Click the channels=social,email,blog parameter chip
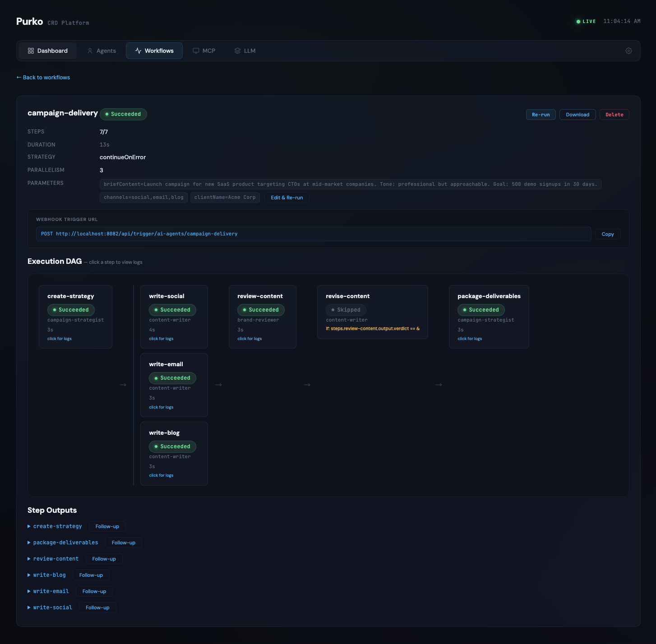The height and width of the screenshot is (644, 656). (143, 198)
